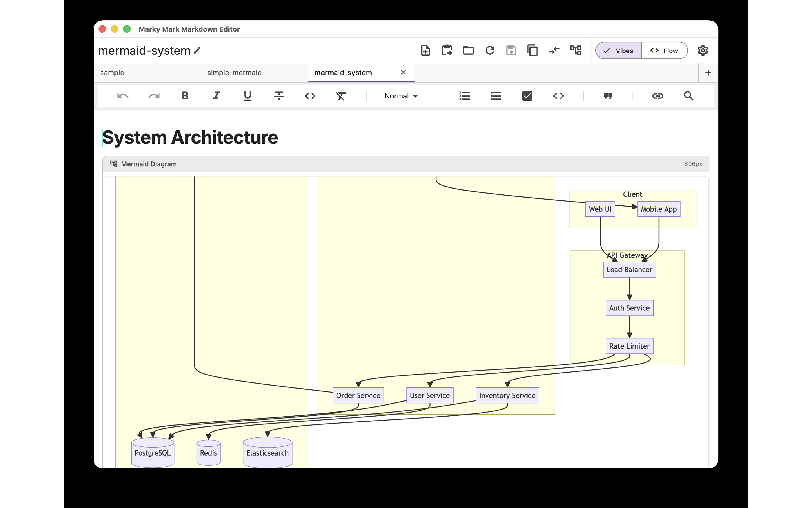Click the copy document icon

click(x=533, y=51)
